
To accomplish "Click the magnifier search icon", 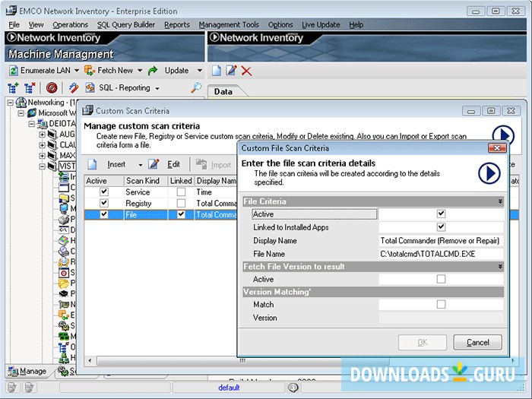I will [196, 87].
